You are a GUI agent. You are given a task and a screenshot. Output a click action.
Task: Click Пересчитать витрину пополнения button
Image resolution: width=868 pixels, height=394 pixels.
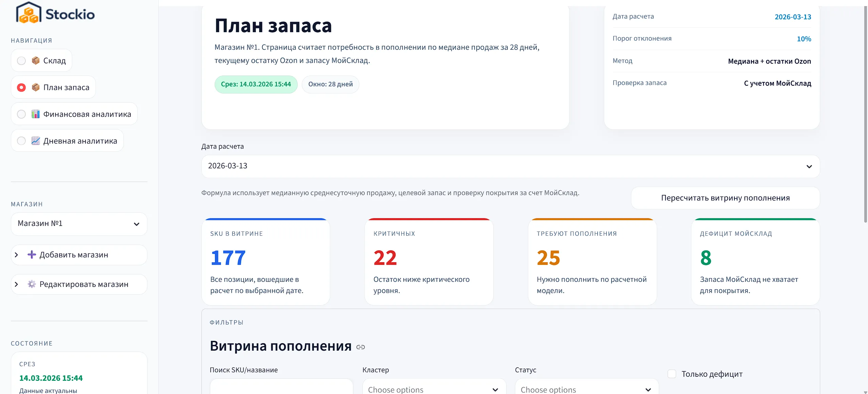click(x=725, y=198)
